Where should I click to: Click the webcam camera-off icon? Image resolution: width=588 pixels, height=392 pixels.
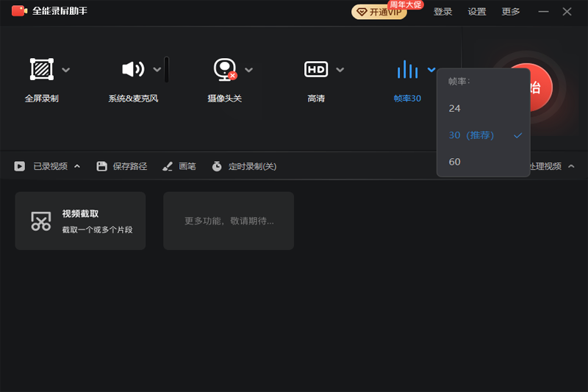pyautogui.click(x=224, y=69)
